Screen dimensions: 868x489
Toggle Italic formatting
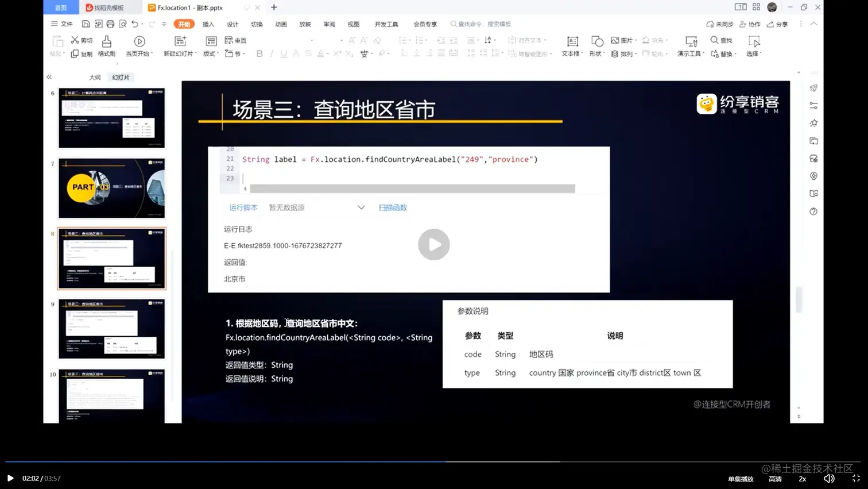(x=272, y=53)
